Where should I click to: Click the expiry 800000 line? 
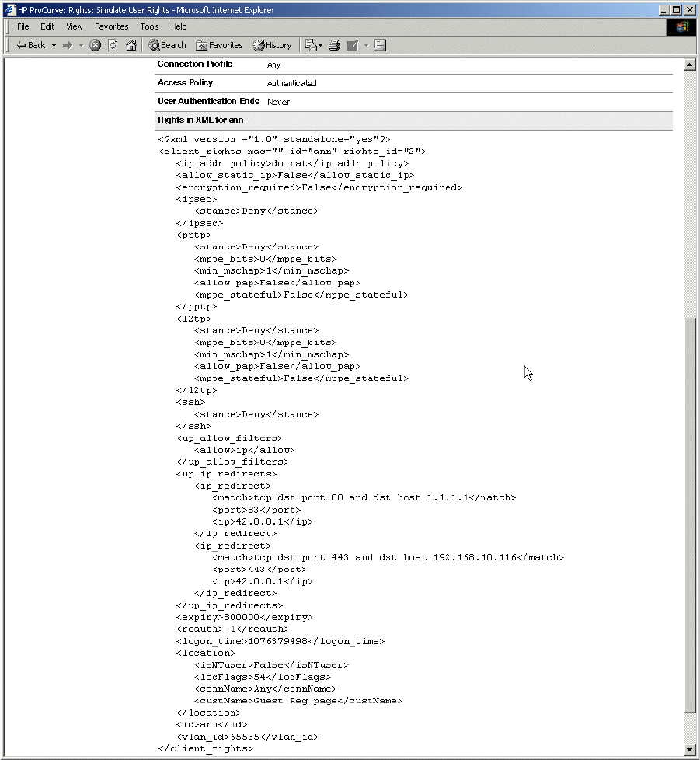coord(244,617)
